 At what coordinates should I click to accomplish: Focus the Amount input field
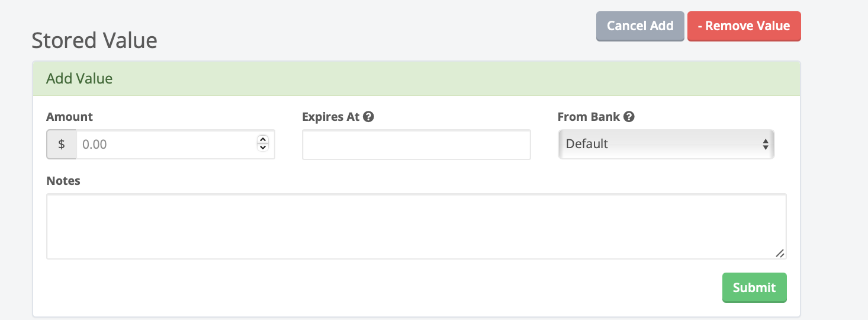point(166,144)
